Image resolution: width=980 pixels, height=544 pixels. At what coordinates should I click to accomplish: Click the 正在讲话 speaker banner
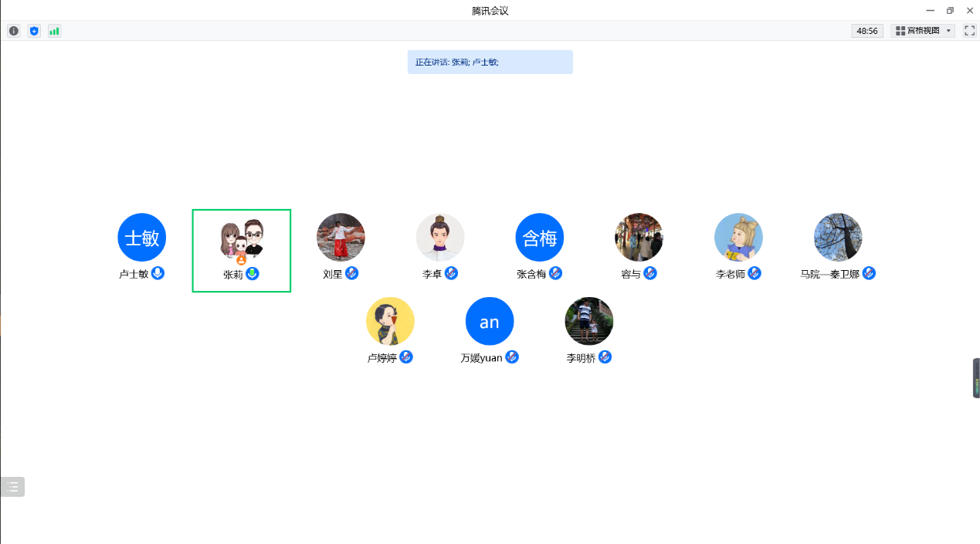490,62
